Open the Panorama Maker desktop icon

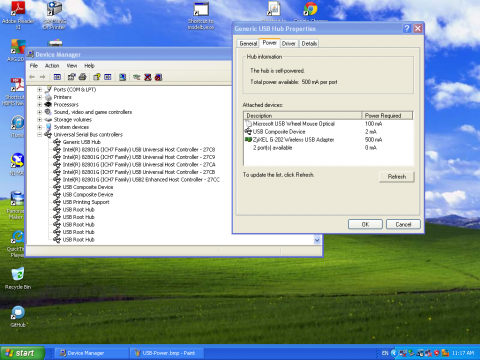pyautogui.click(x=17, y=205)
